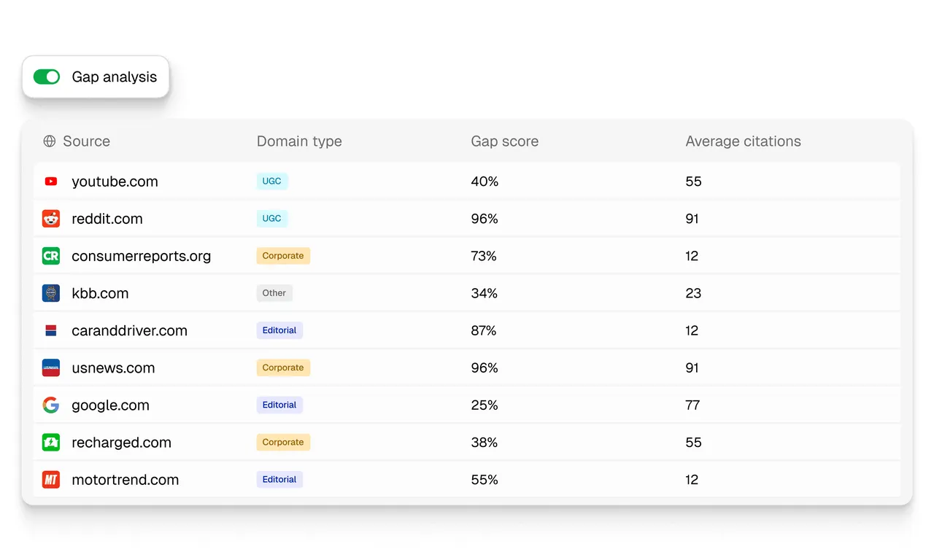Click the recharged.com green favicon icon

[x=51, y=443]
